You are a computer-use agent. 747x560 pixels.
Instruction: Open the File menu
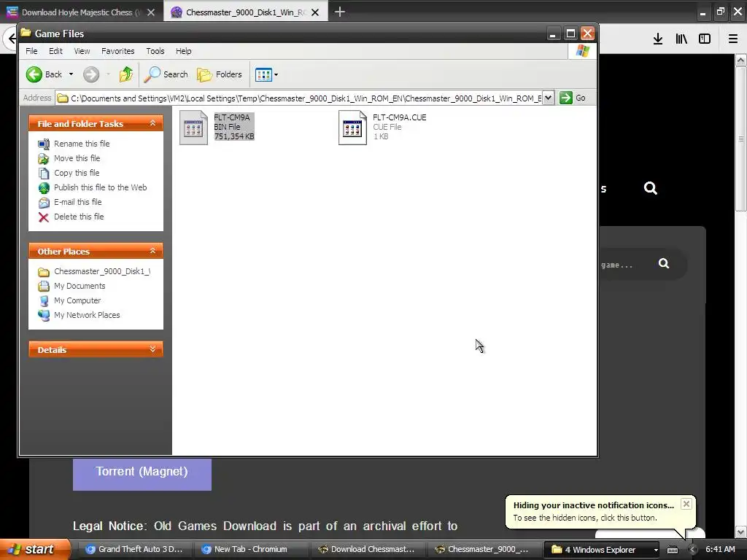pos(31,51)
